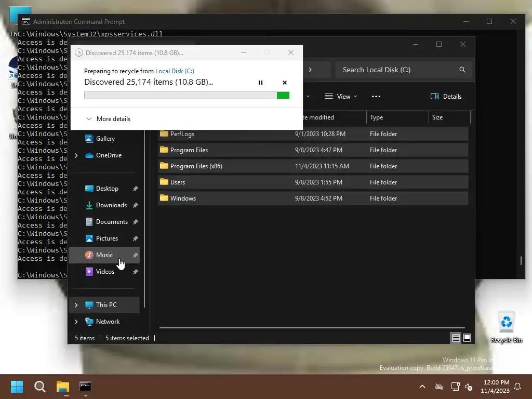Select the Users folder
This screenshot has width=532, height=399.
[313, 182]
